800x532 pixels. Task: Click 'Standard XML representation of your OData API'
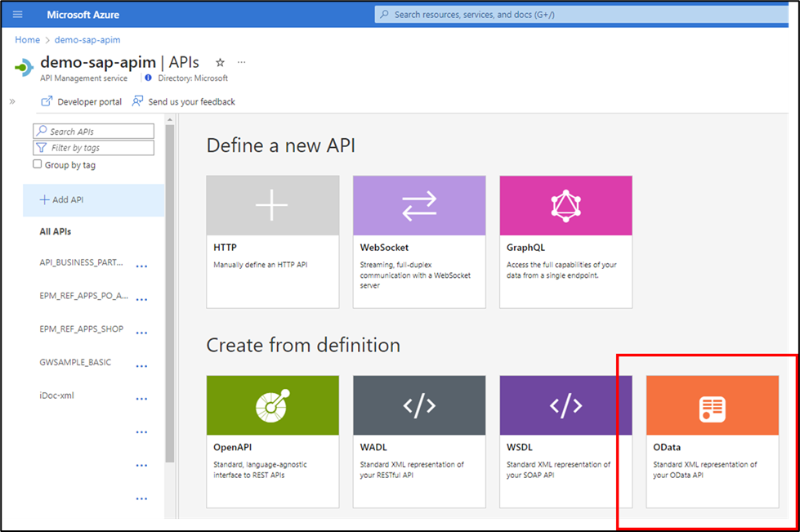click(705, 470)
